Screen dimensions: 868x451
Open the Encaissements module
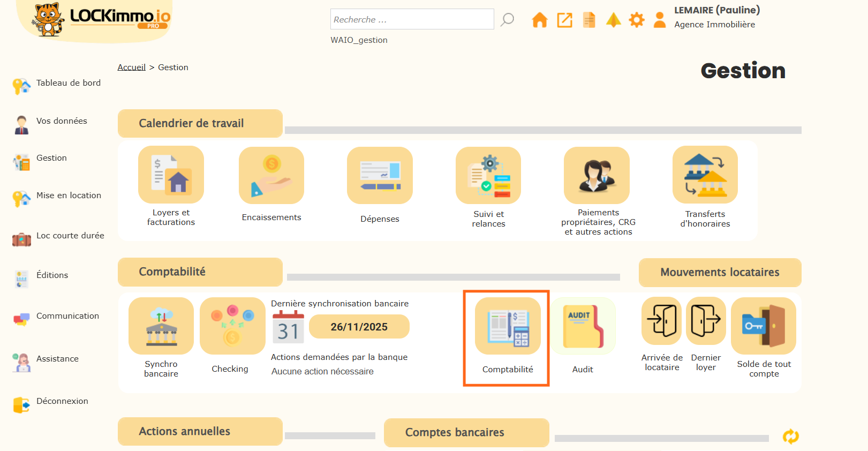coord(271,176)
